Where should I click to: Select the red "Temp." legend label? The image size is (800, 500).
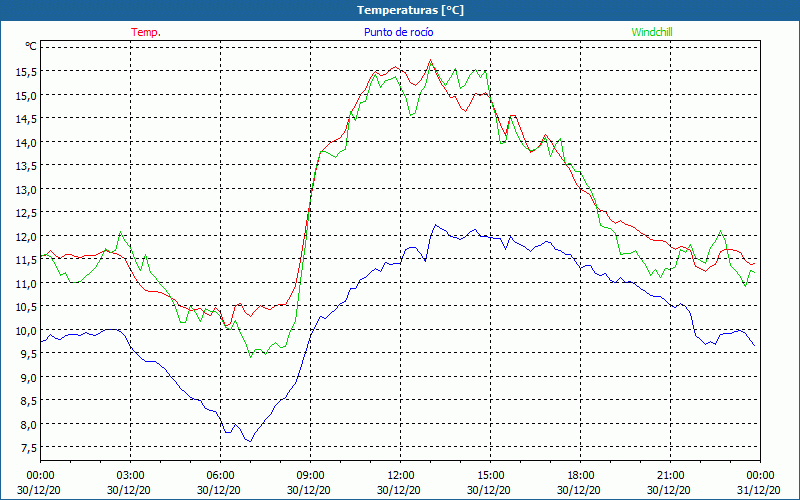click(x=146, y=32)
